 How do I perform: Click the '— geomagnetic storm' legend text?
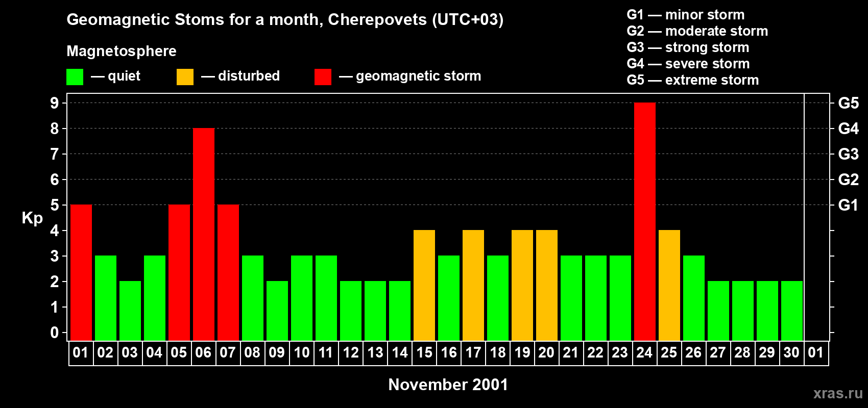click(x=410, y=76)
